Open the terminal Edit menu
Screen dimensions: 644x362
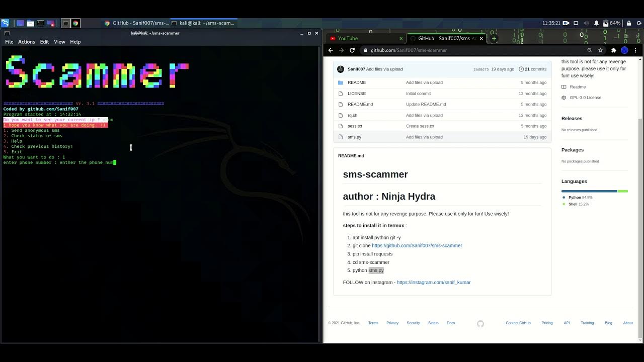[x=44, y=42]
